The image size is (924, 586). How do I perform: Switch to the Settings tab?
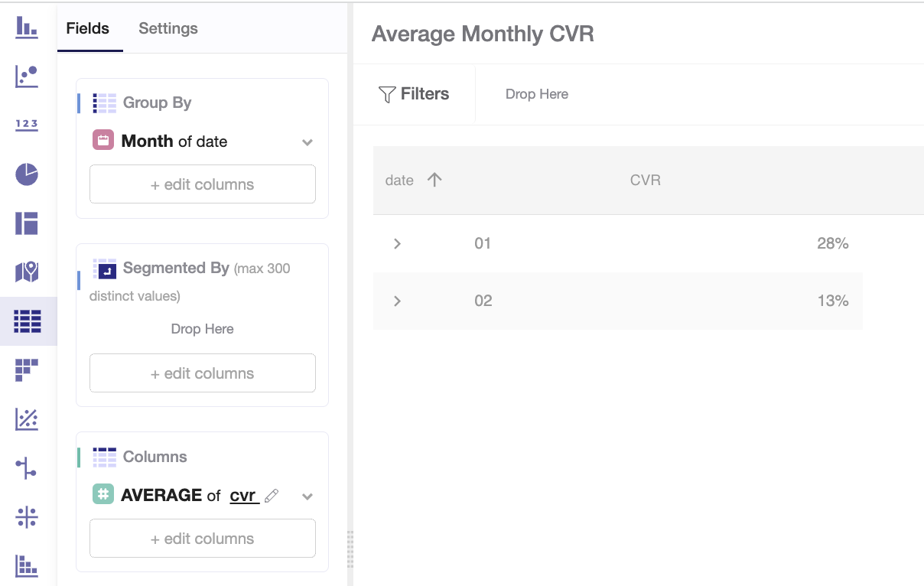point(168,28)
